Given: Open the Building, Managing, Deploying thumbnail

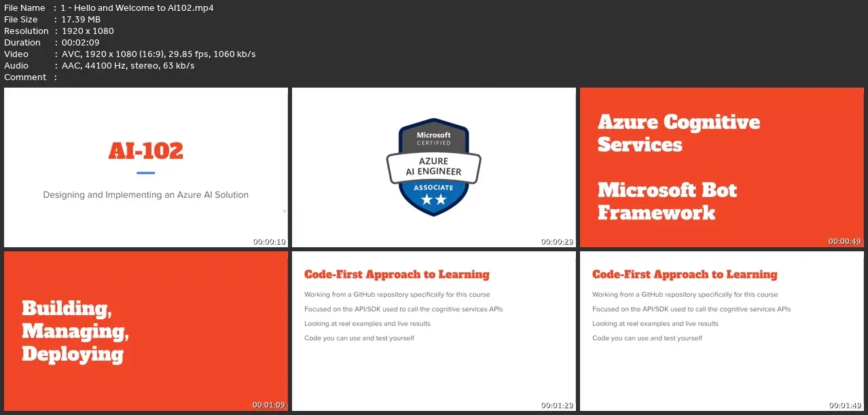Looking at the screenshot, I should tap(146, 331).
